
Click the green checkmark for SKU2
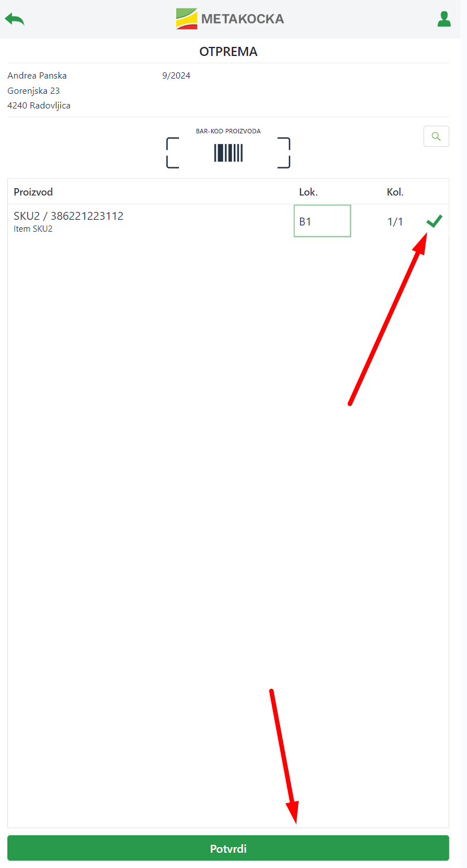(x=434, y=222)
